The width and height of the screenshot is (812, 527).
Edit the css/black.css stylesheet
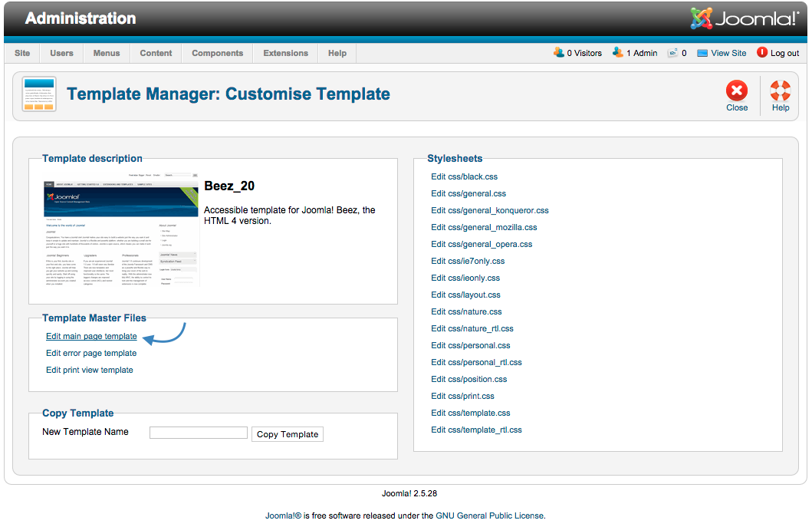[x=465, y=176]
